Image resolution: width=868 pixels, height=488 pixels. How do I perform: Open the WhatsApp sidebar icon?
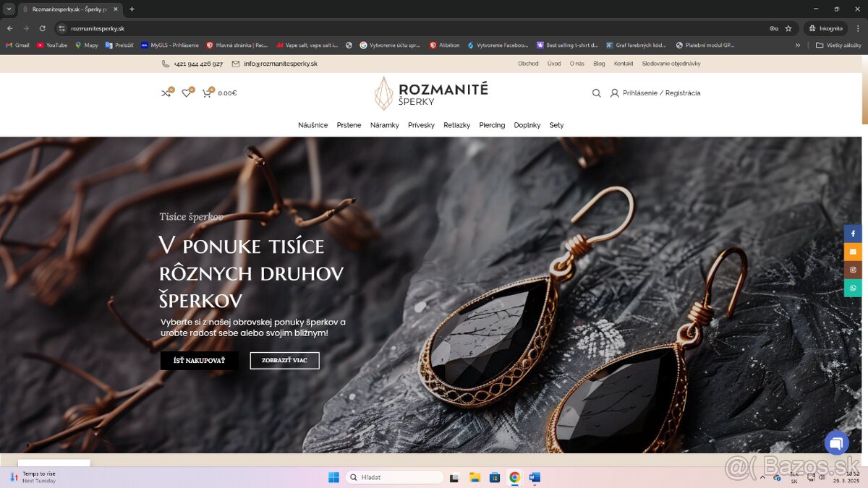click(x=853, y=288)
